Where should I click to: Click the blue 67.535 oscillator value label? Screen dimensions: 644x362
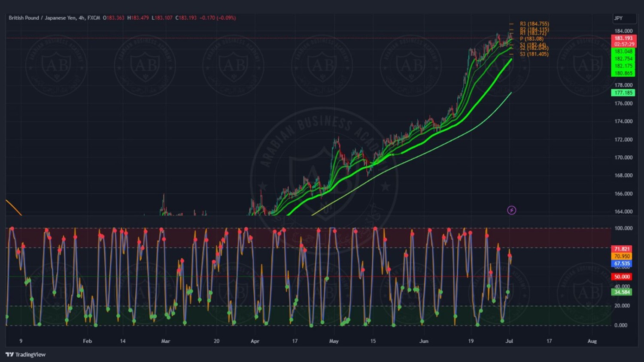(x=622, y=263)
